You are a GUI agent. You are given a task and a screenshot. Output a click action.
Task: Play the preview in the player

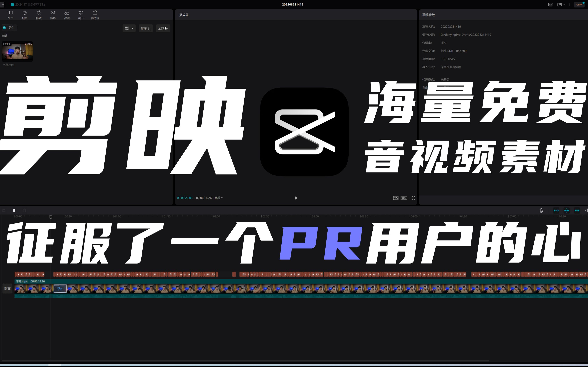click(x=296, y=198)
